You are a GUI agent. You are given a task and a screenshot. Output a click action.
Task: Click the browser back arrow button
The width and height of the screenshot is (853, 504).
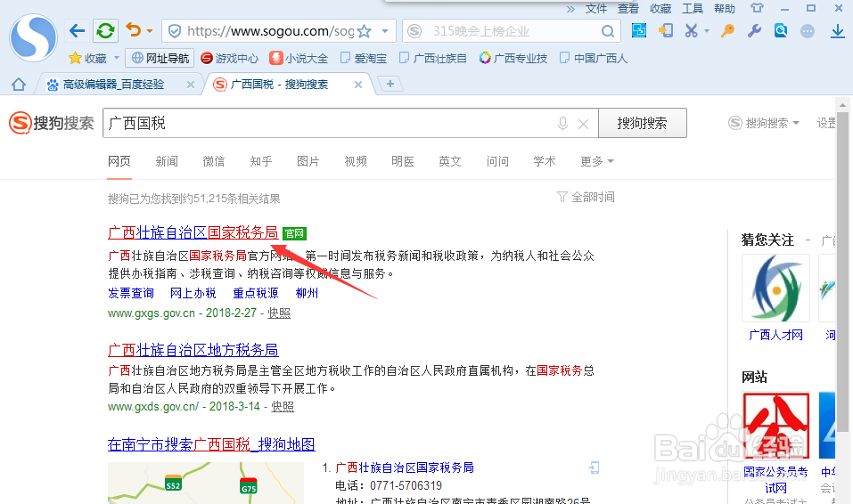[78, 31]
